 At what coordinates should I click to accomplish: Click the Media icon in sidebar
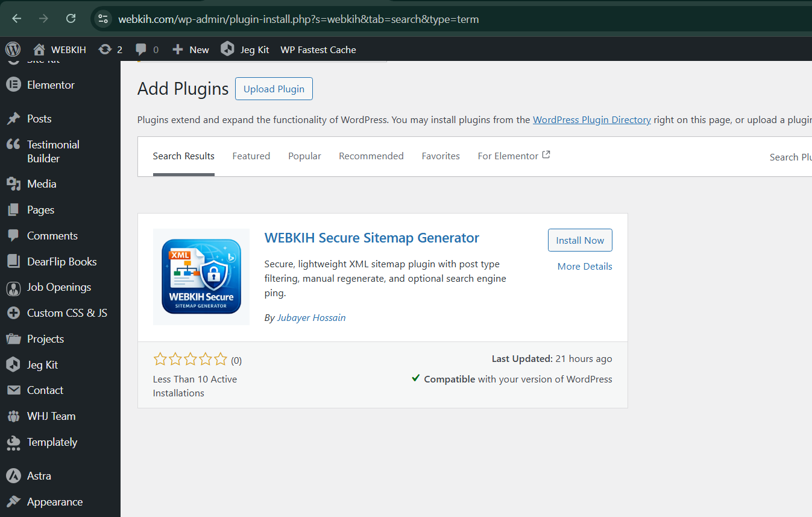(x=13, y=184)
